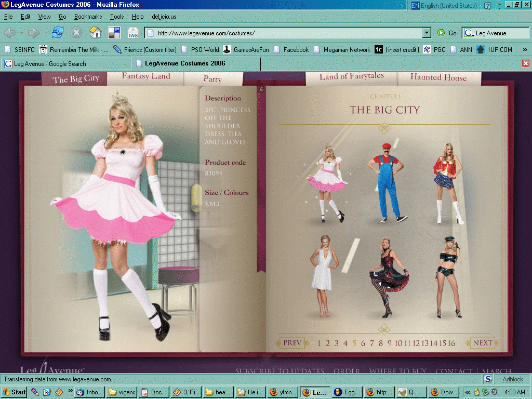Open the Fantasy Land chapter tab
The width and height of the screenshot is (532, 399).
pos(146,76)
